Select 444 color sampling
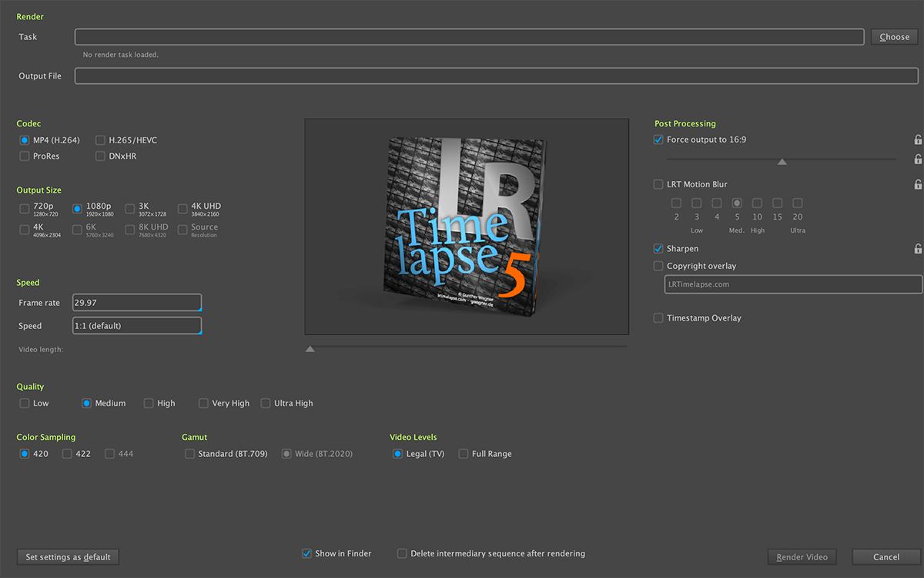The width and height of the screenshot is (924, 578). (x=110, y=454)
